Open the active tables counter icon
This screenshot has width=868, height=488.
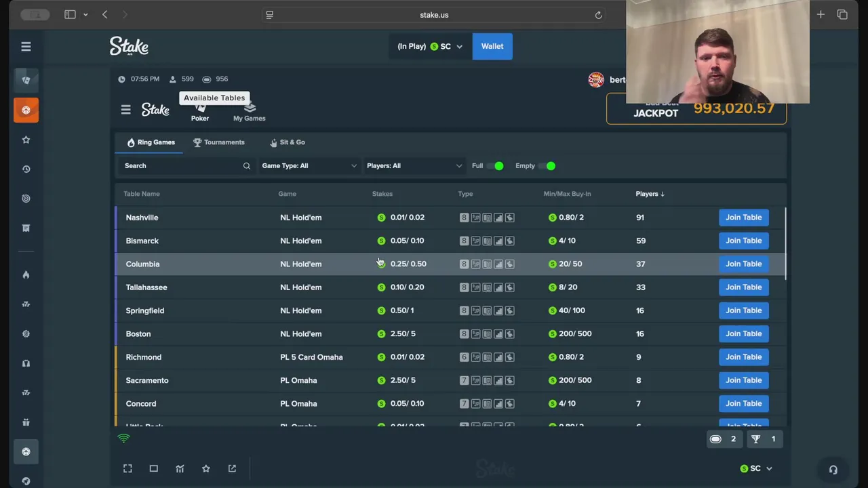pos(724,439)
